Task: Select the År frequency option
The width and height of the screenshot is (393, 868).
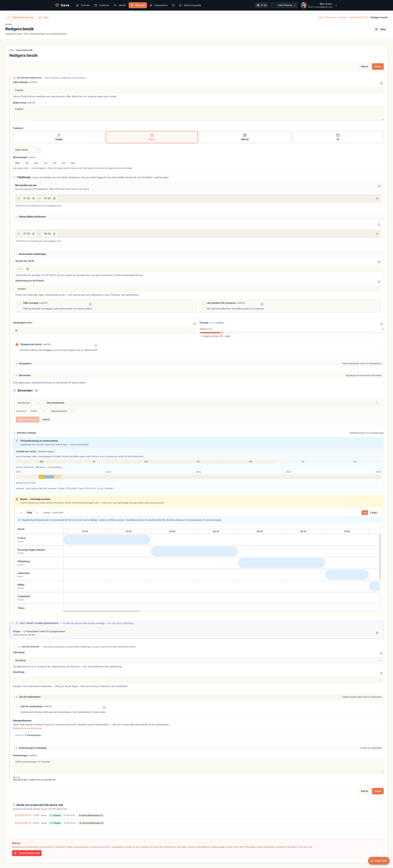Action: (x=338, y=137)
